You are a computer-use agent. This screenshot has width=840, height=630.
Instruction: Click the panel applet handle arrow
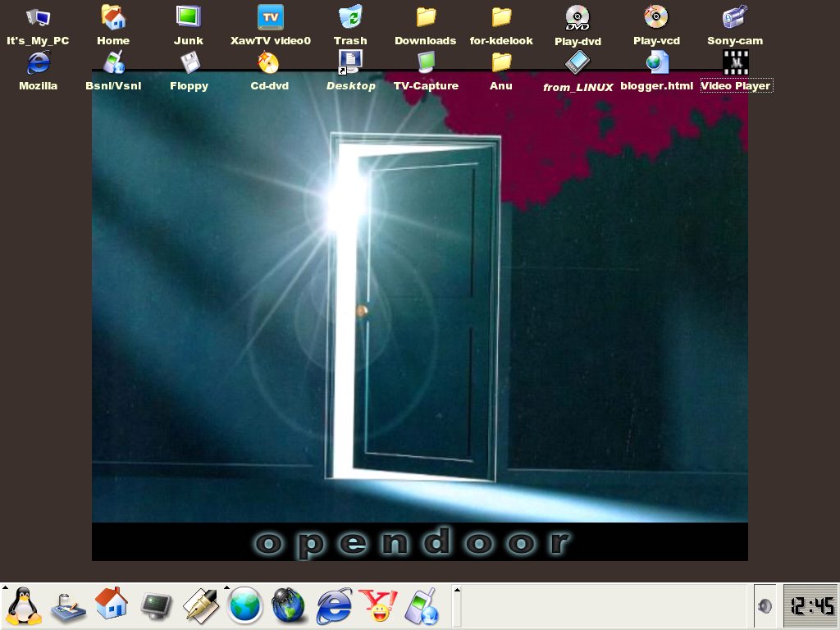(x=457, y=590)
